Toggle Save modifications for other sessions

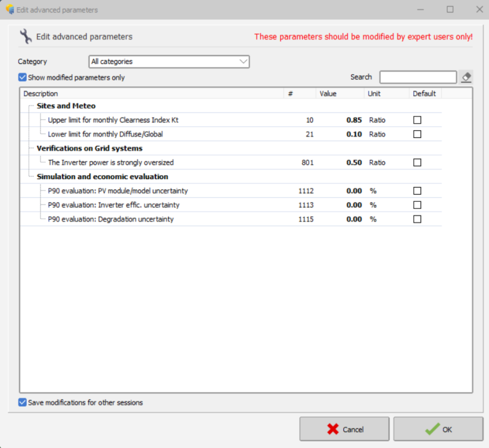click(23, 403)
